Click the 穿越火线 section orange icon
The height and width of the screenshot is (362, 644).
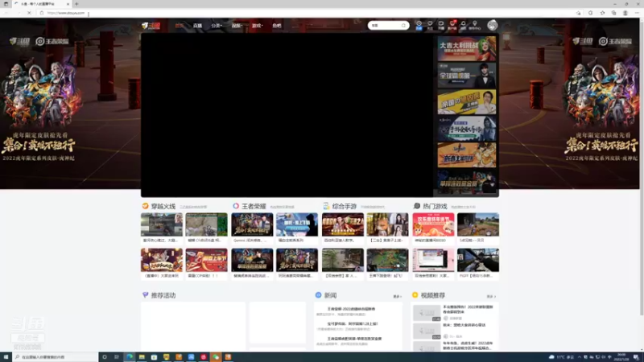[145, 206]
